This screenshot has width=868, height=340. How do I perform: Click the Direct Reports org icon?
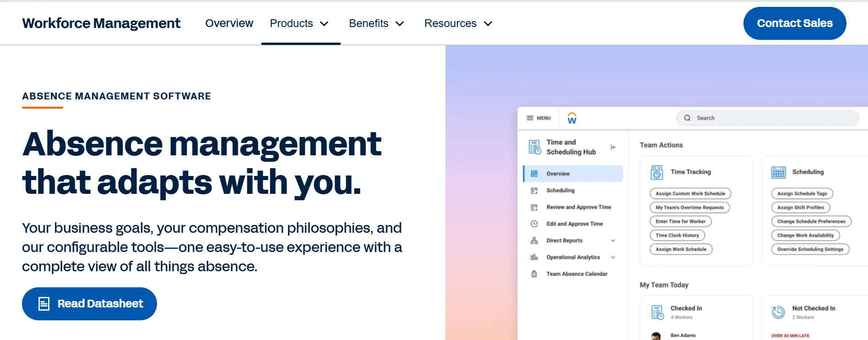tap(534, 241)
